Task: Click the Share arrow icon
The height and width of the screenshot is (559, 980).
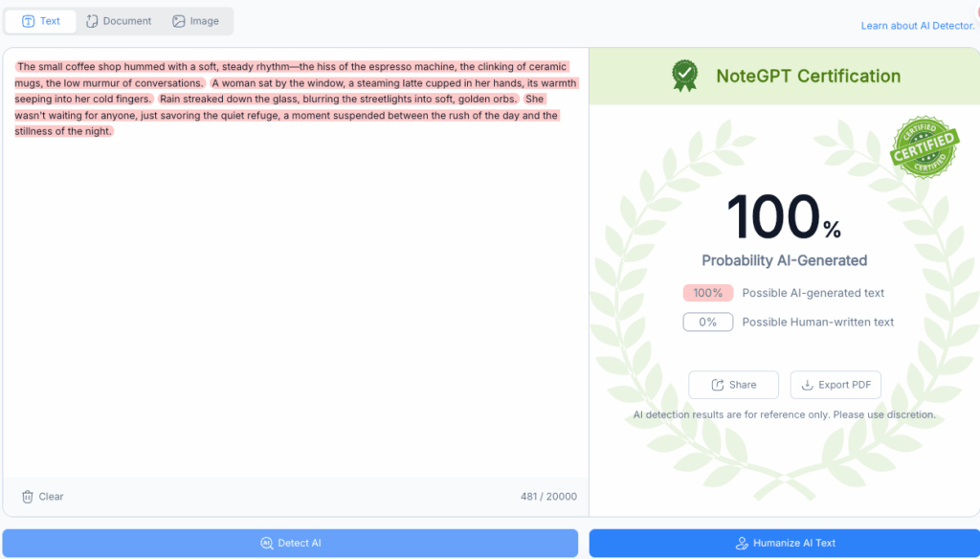Action: click(x=718, y=385)
